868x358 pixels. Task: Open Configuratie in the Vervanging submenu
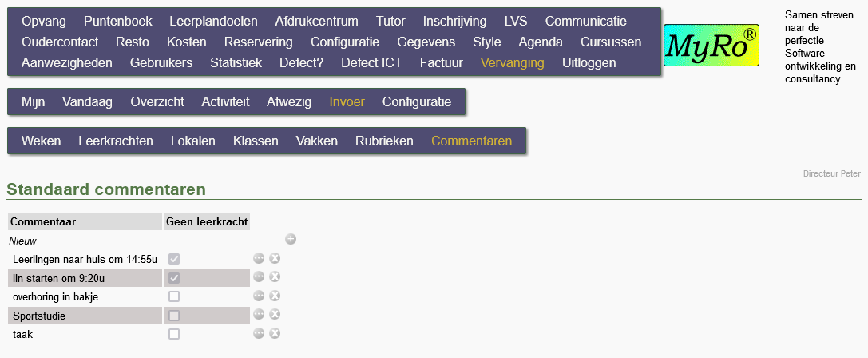coord(416,102)
